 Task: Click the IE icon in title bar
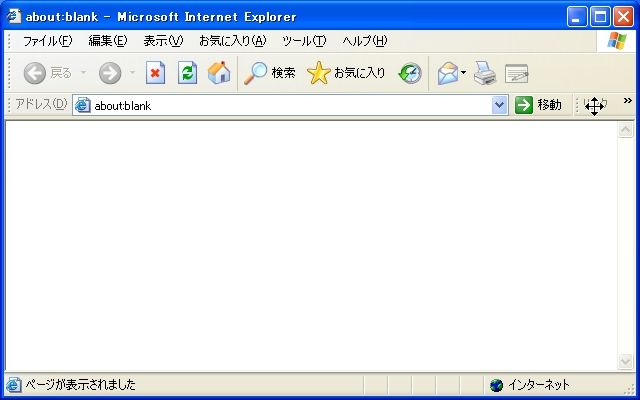point(13,16)
